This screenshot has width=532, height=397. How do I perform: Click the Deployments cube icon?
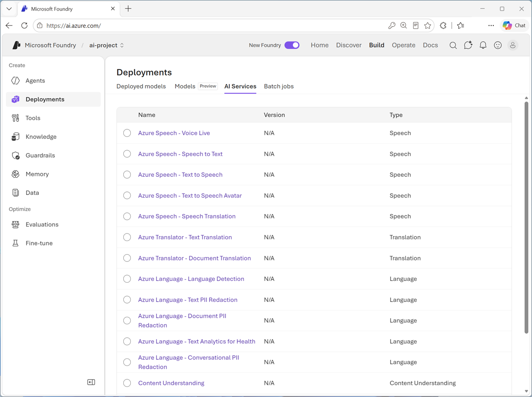pos(16,99)
